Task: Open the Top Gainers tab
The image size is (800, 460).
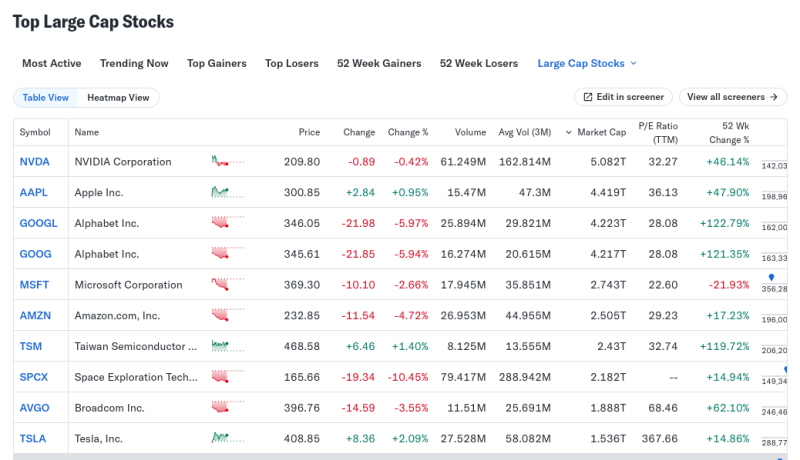Action: click(217, 63)
